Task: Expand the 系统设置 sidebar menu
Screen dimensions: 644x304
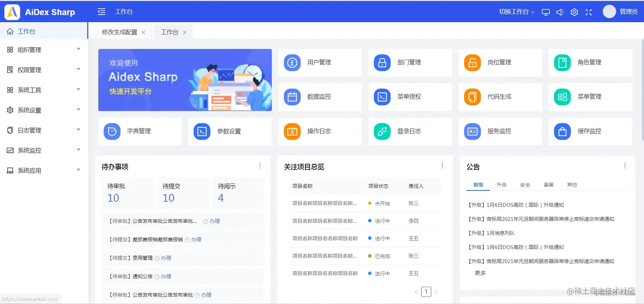Action: 44,110
